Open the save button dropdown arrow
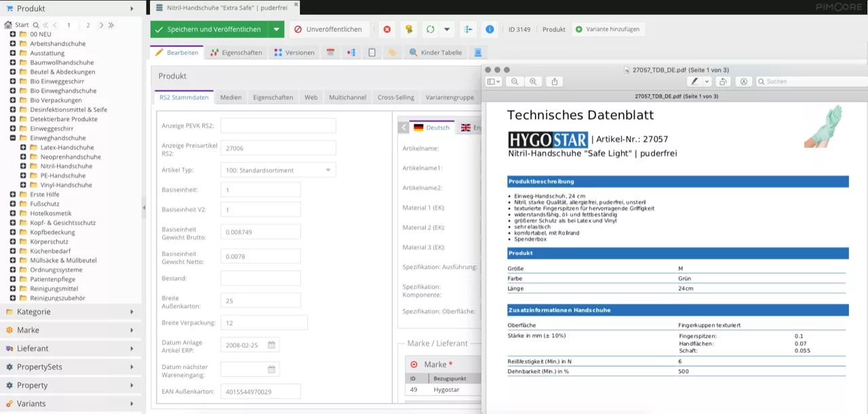The height and width of the screenshot is (414, 868). pos(275,30)
